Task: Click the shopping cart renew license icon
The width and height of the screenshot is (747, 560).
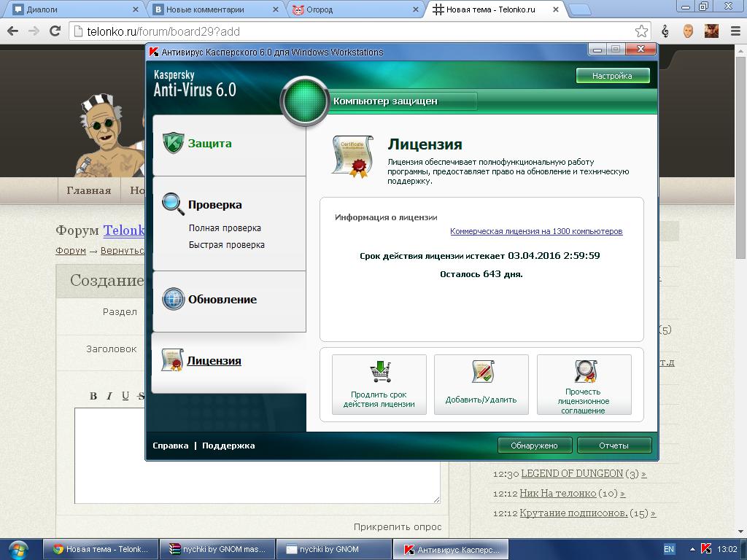Action: click(x=379, y=372)
